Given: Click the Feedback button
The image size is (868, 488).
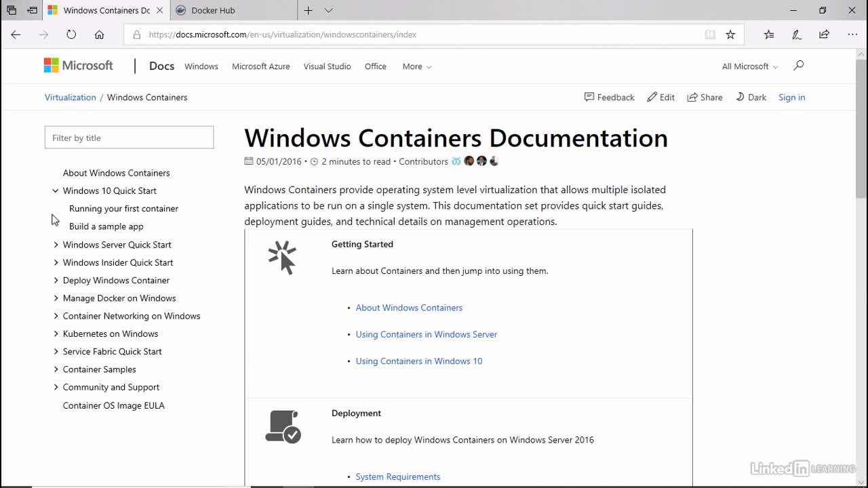Looking at the screenshot, I should click(609, 98).
